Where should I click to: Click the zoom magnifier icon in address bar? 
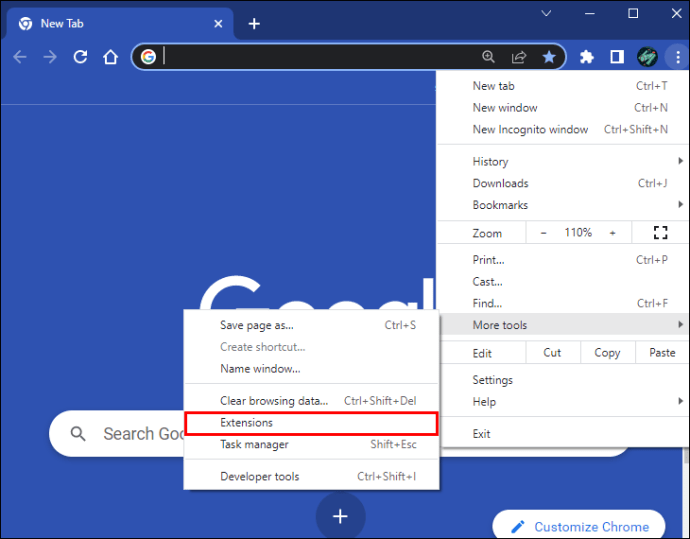488,57
